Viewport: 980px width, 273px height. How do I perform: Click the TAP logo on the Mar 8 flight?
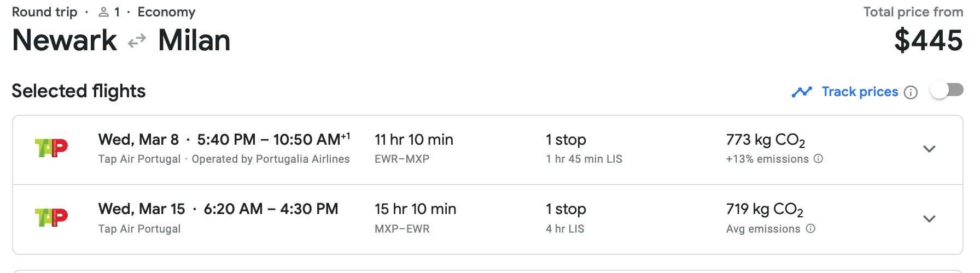pyautogui.click(x=51, y=148)
